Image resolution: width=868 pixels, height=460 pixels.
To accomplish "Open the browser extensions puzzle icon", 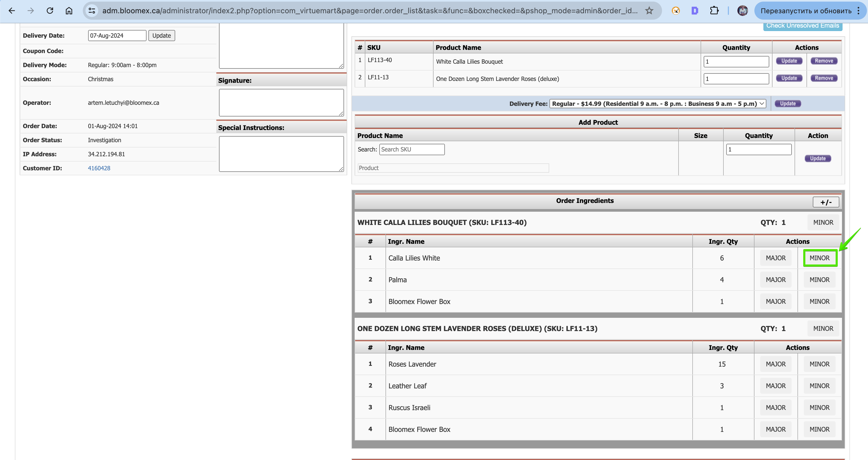I will (x=714, y=11).
